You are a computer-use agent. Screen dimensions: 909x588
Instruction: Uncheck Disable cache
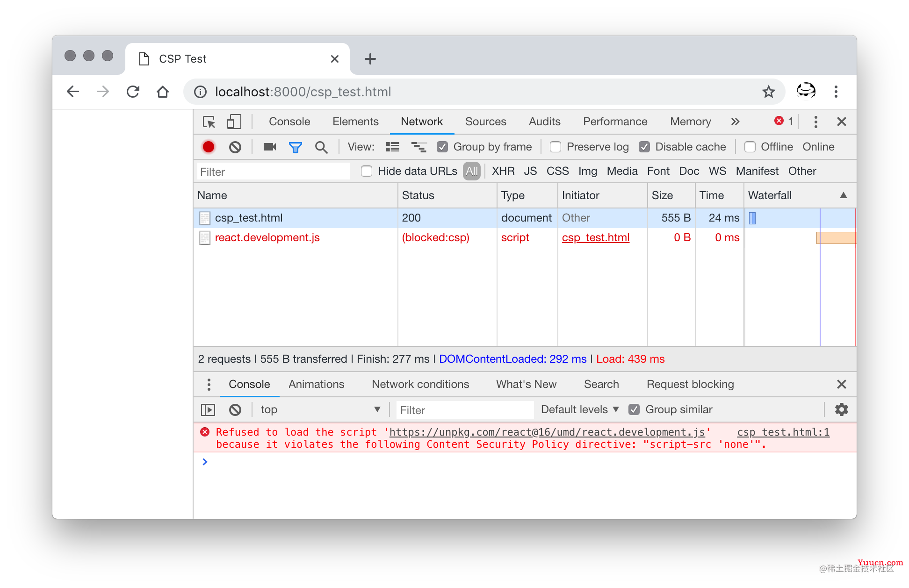click(644, 147)
